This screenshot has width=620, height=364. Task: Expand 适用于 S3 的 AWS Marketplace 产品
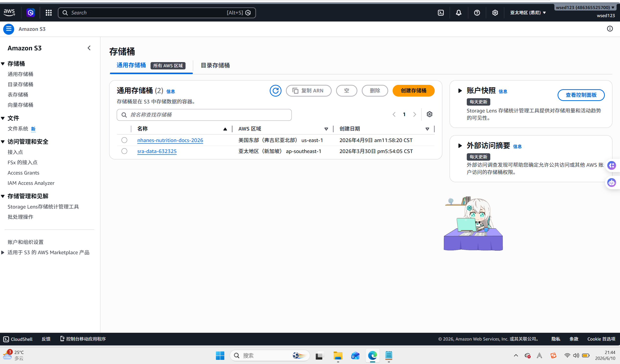pos(3,253)
